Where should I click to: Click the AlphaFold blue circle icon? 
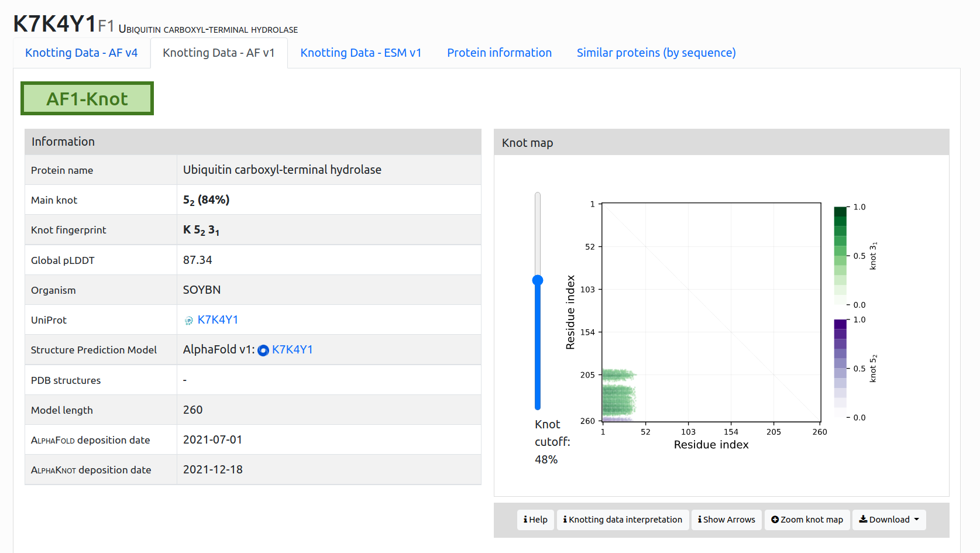pos(263,350)
